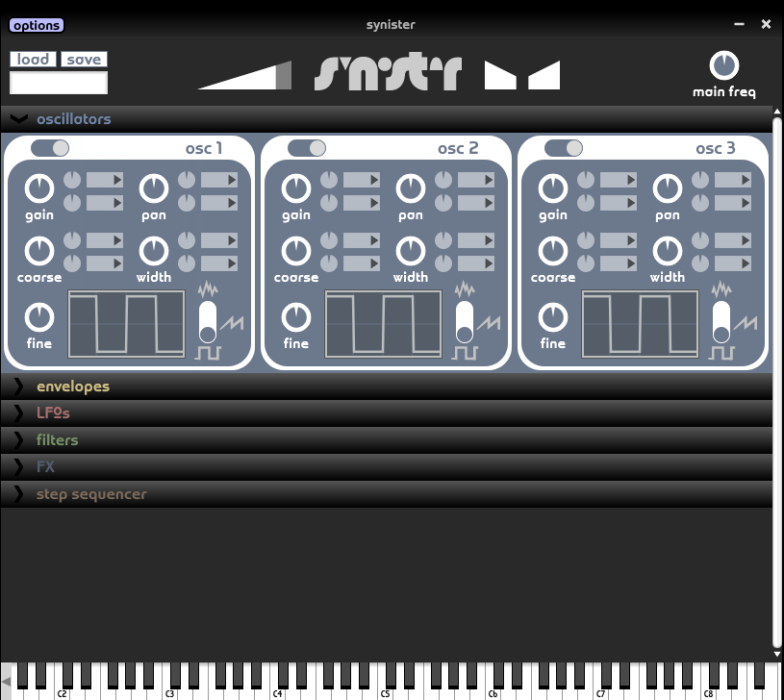
Task: Expand the step sequencer section
Action: (x=91, y=494)
